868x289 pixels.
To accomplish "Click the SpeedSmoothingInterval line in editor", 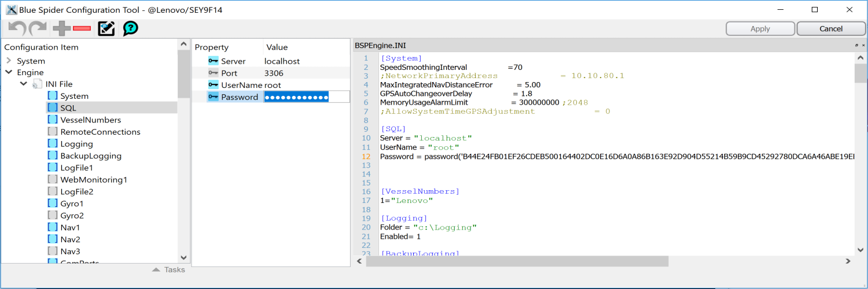I will 451,67.
